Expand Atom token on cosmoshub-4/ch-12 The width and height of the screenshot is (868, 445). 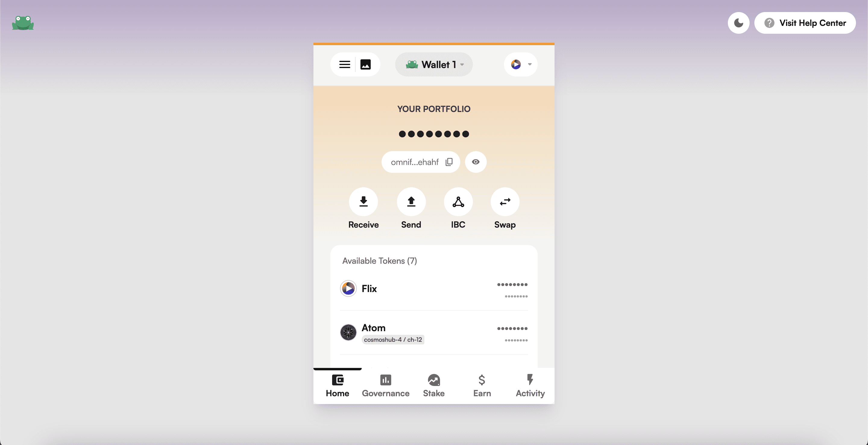(434, 333)
